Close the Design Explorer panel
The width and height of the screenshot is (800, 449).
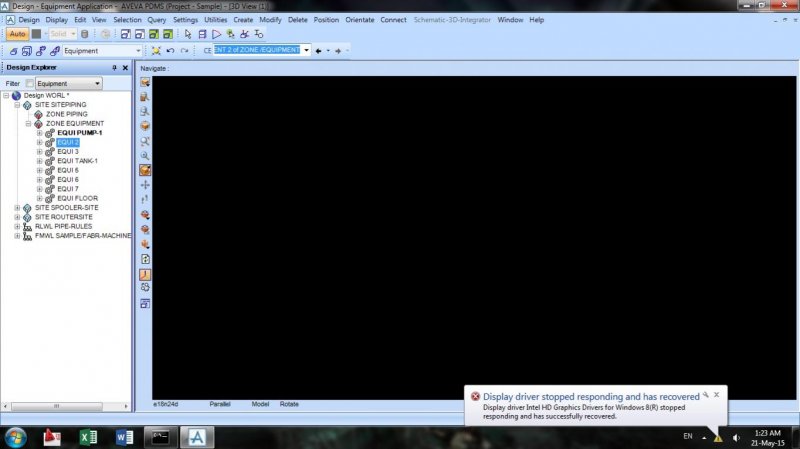click(125, 67)
